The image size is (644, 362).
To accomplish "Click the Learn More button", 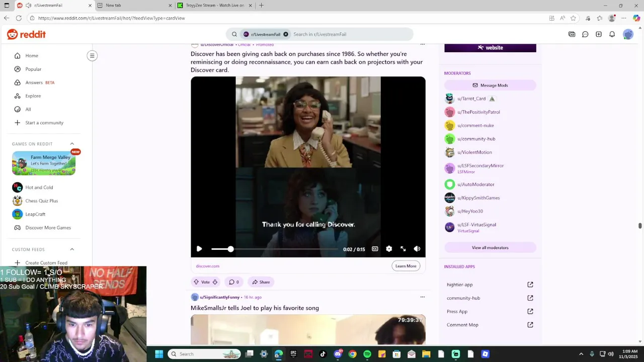I will [x=406, y=266].
